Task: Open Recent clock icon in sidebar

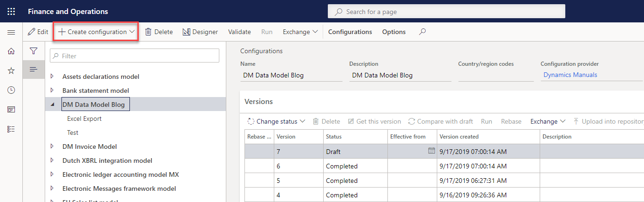Action: [11, 90]
